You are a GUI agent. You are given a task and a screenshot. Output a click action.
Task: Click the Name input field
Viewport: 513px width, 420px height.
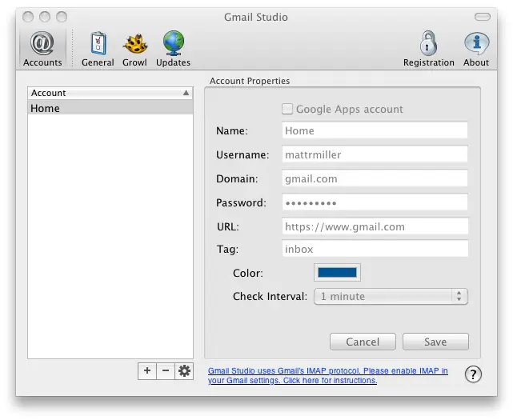[375, 130]
